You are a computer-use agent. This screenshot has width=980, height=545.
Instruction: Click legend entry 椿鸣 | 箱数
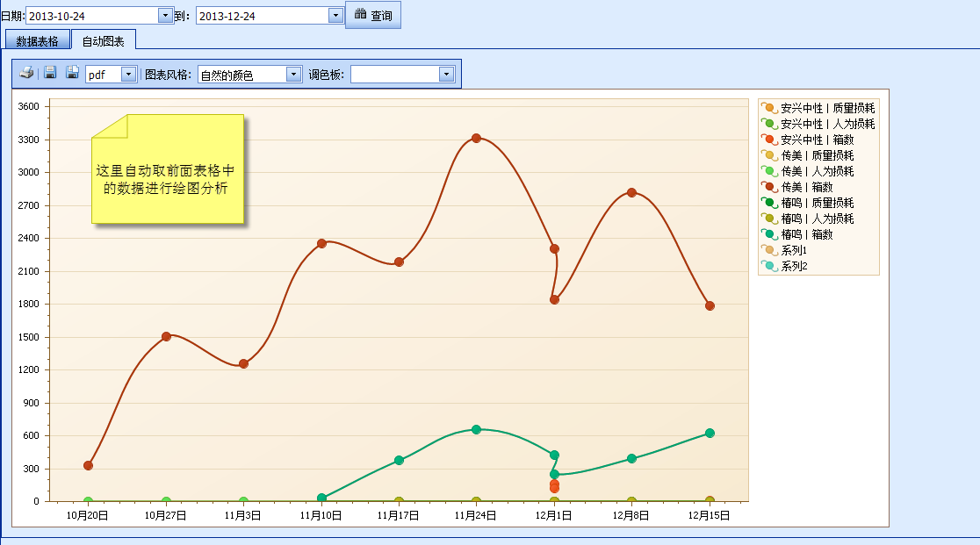796,234
